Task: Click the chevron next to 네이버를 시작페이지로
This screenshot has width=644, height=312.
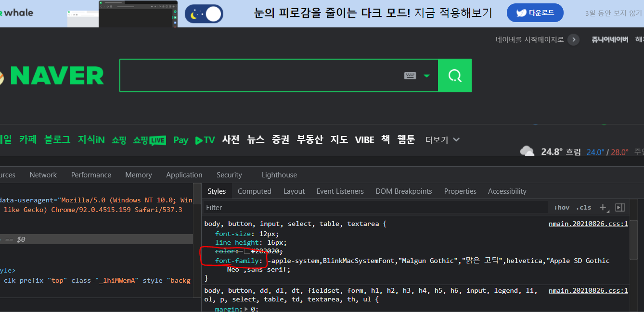Action: point(573,40)
